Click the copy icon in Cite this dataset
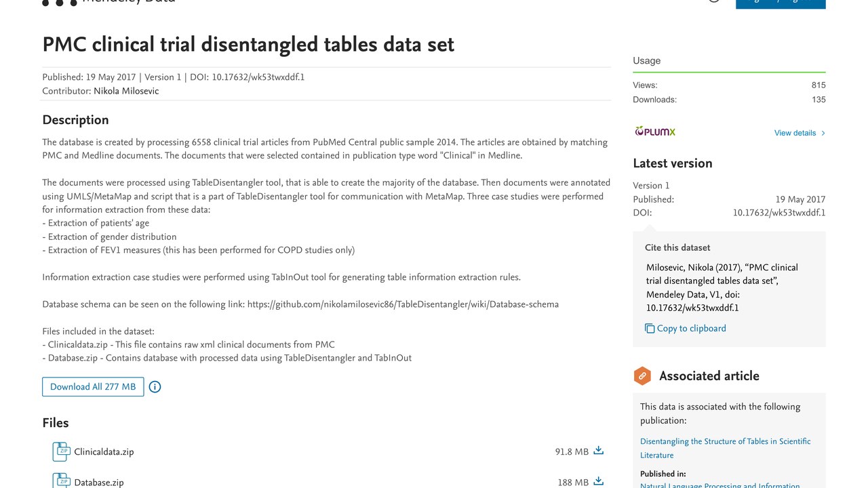This screenshot has height=488, width=868. 650,329
